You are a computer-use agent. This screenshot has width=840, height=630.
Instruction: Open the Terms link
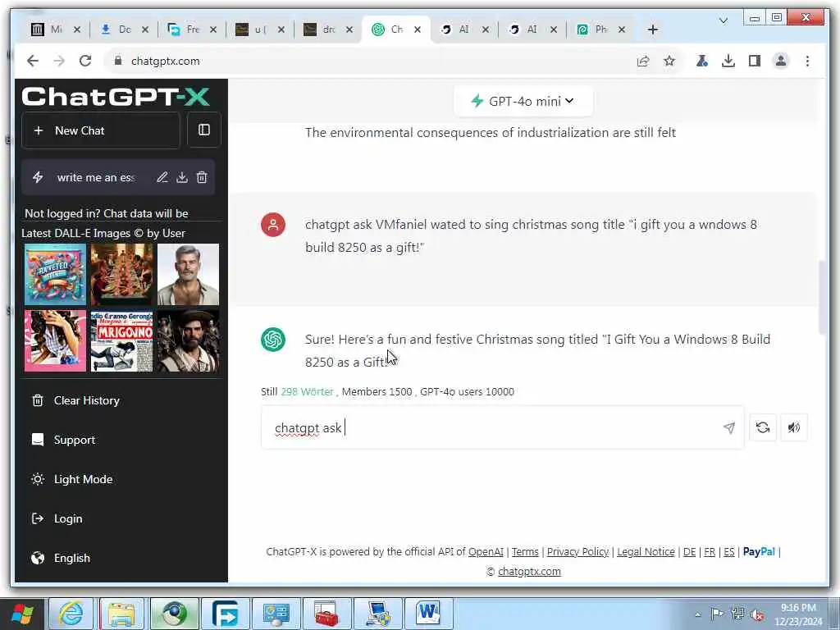point(525,552)
